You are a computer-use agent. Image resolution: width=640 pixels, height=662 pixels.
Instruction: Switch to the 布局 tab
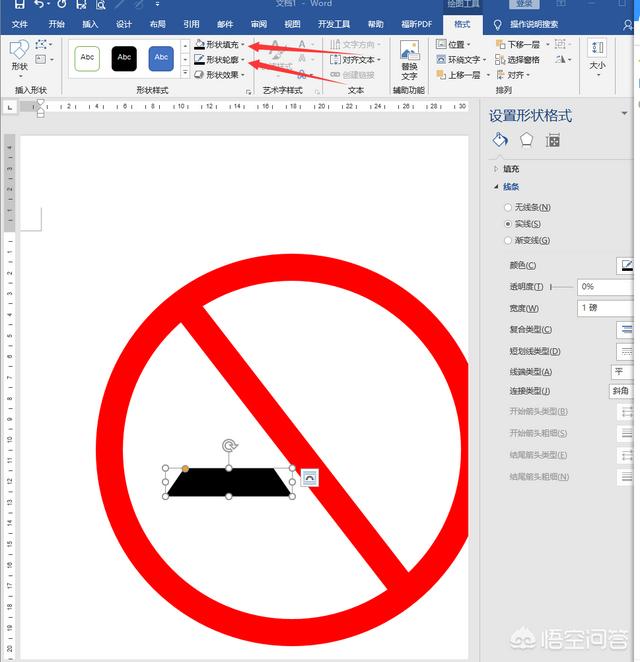157,24
